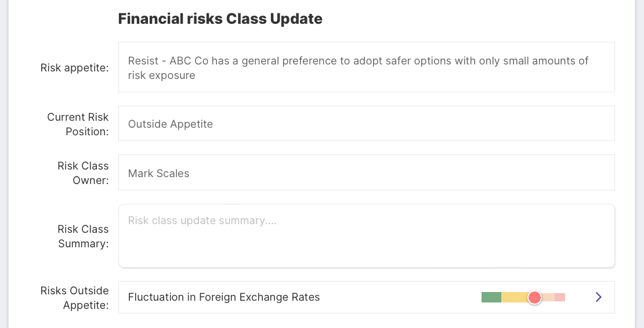This screenshot has width=644, height=328.
Task: Select the green segment of risk bar
Action: click(x=491, y=297)
